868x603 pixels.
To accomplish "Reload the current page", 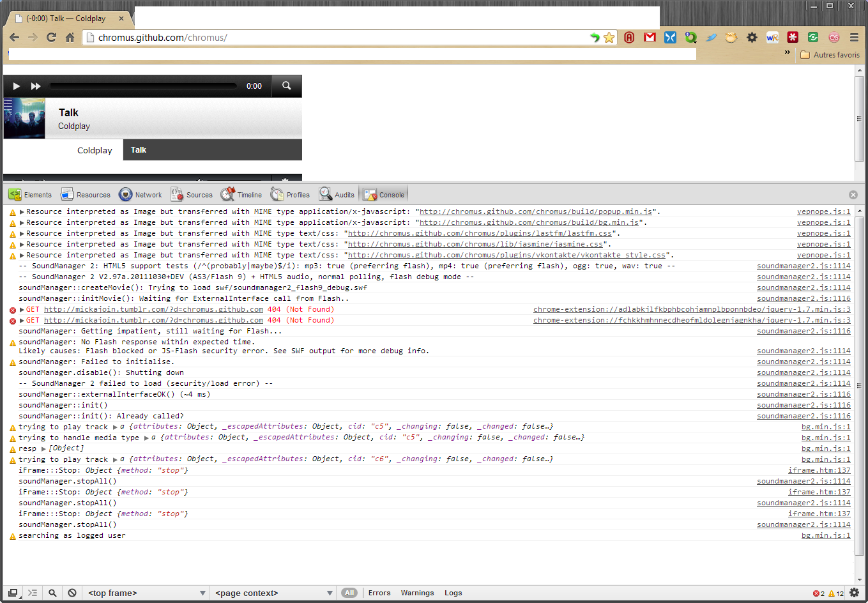I will coord(52,38).
